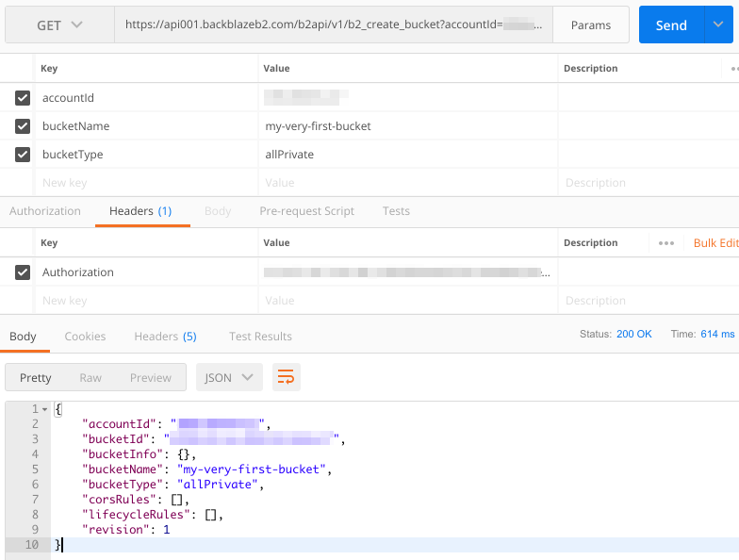Select the Headers (1) request tab

click(140, 211)
